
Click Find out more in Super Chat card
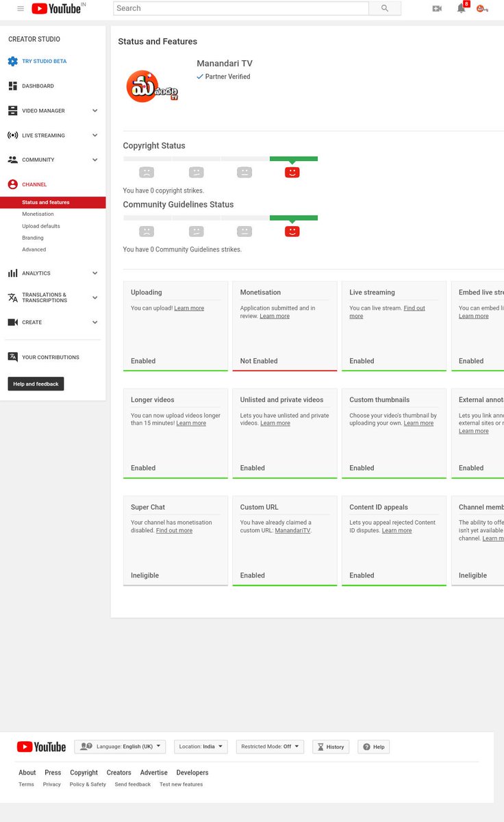coord(174,531)
